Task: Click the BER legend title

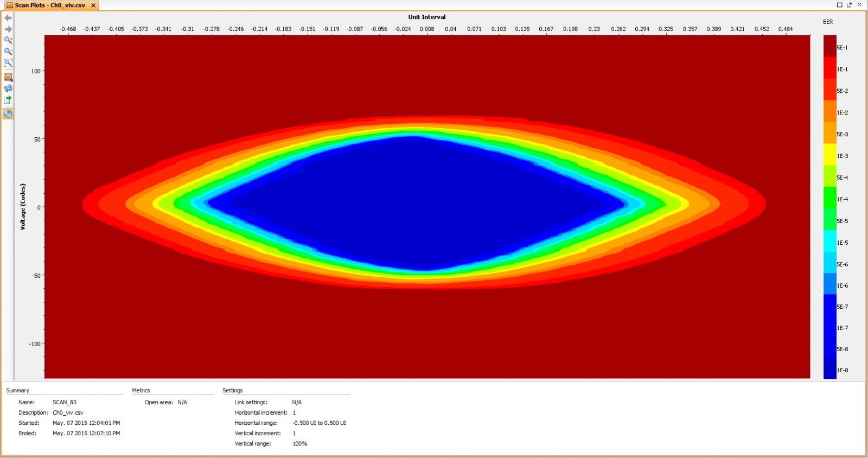Action: [x=828, y=22]
